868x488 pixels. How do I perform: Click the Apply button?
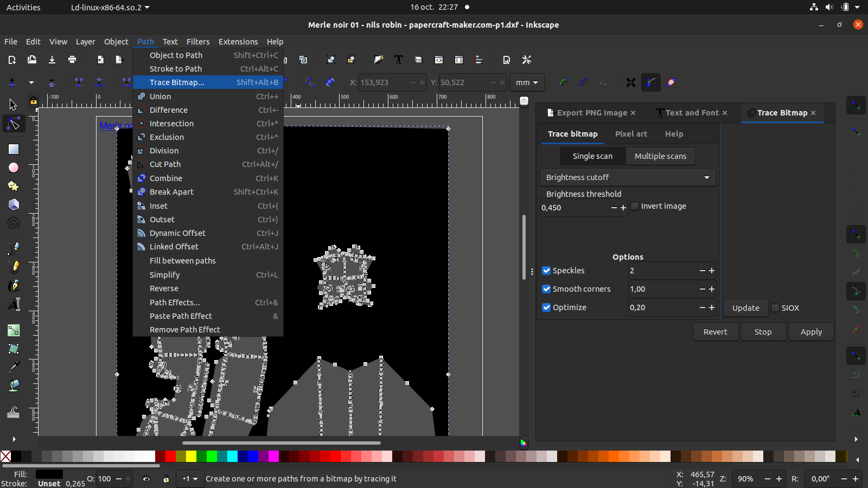(x=811, y=332)
